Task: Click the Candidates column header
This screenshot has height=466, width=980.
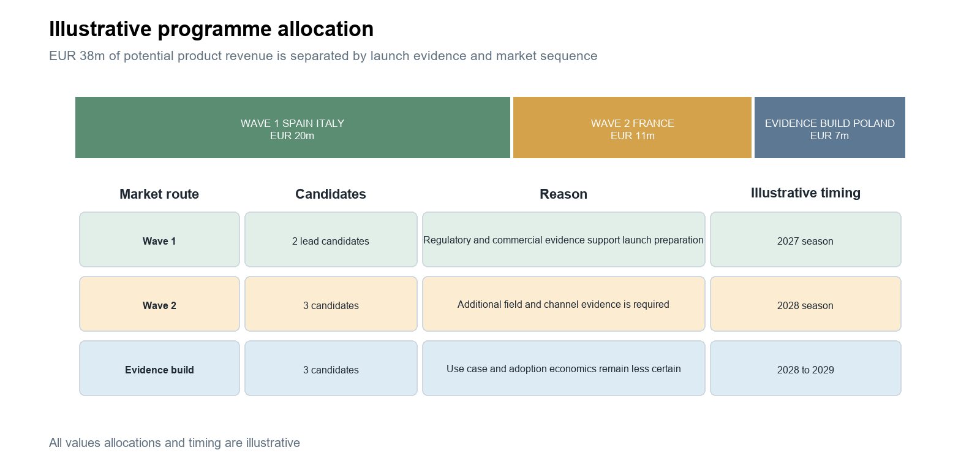Action: [331, 194]
